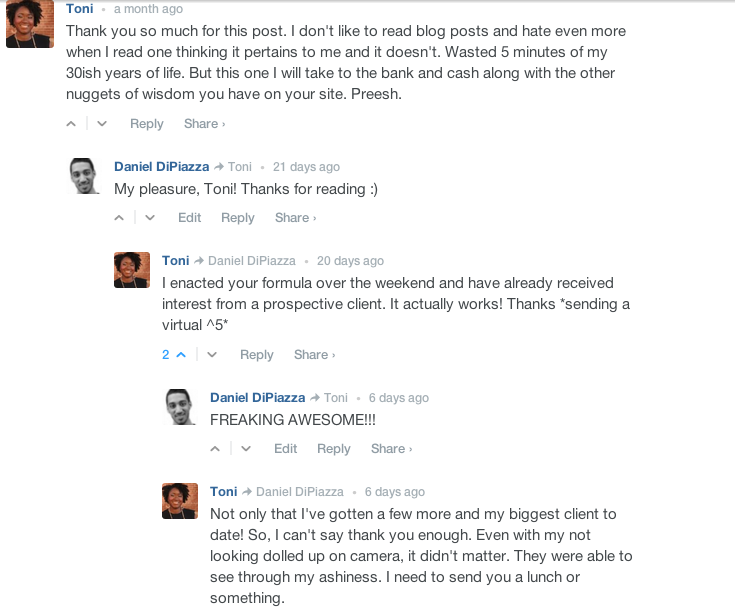Open Share menu under the "virtual ^5" comment
The height and width of the screenshot is (614, 735).
314,355
